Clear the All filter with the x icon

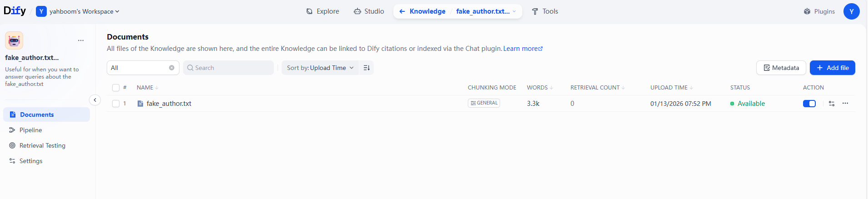click(x=172, y=68)
